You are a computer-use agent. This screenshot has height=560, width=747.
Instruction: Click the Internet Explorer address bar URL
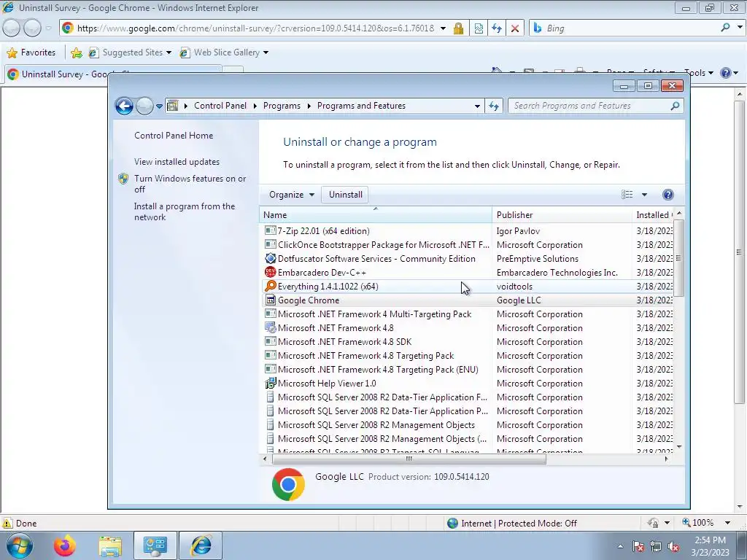(x=255, y=28)
